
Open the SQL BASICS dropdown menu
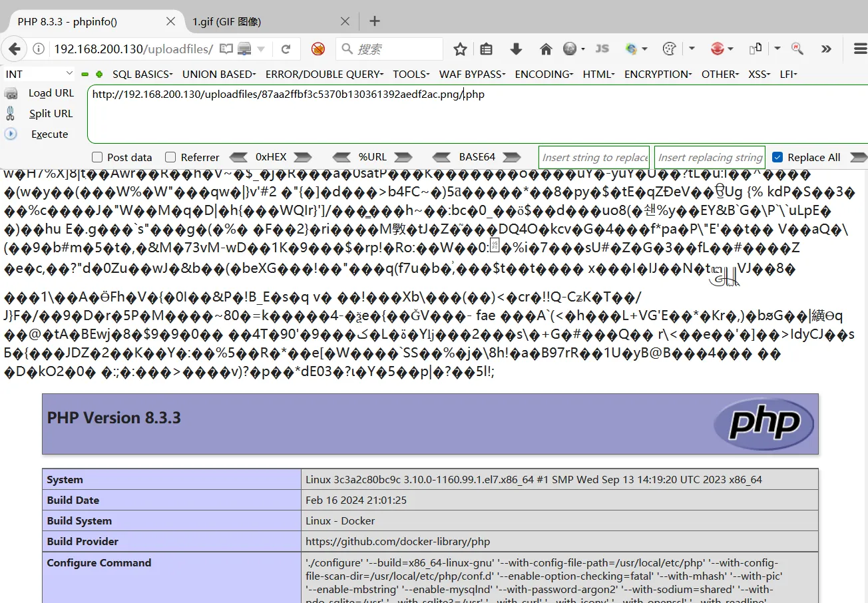[142, 74]
